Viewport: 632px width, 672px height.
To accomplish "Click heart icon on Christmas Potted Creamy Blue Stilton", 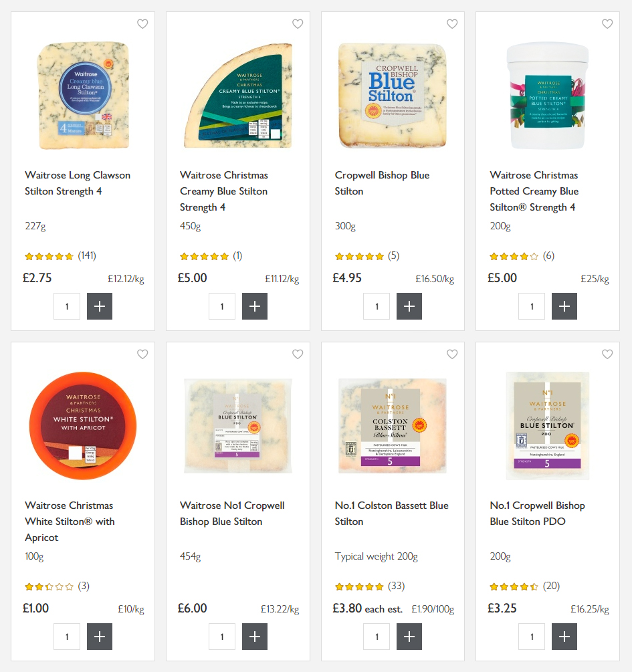I will point(607,24).
